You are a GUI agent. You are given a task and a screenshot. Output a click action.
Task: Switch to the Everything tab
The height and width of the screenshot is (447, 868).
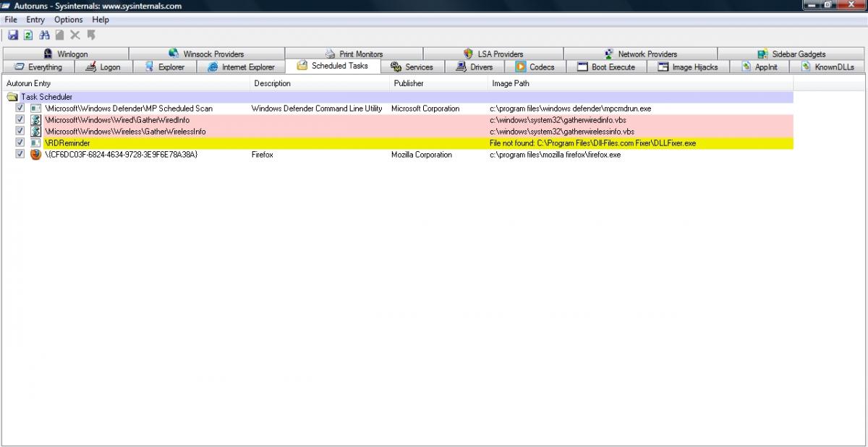(38, 67)
